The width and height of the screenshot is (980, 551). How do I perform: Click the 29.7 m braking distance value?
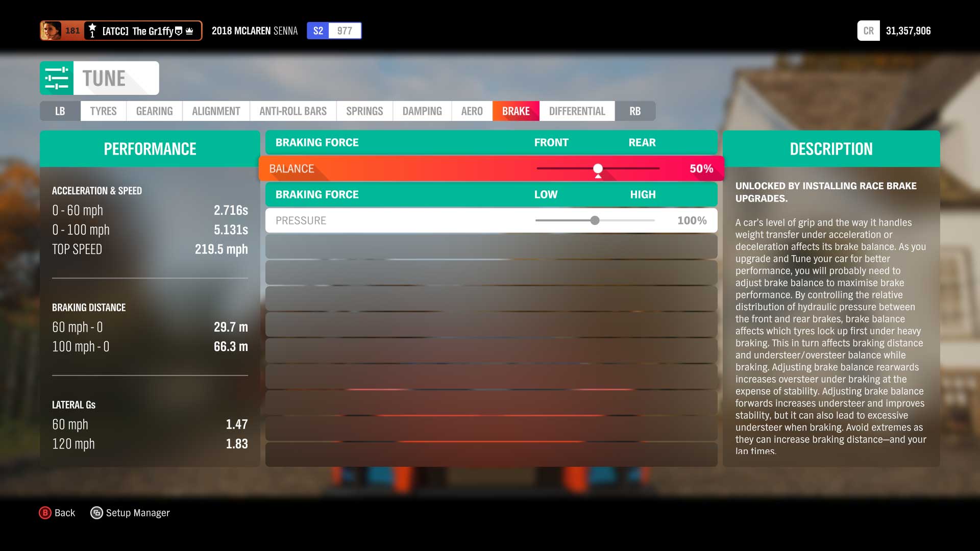[231, 327]
